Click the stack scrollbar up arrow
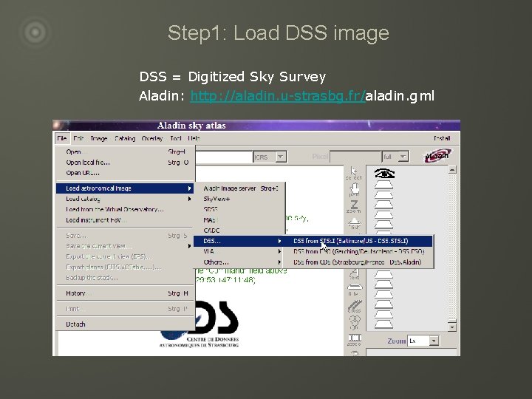 [452, 169]
